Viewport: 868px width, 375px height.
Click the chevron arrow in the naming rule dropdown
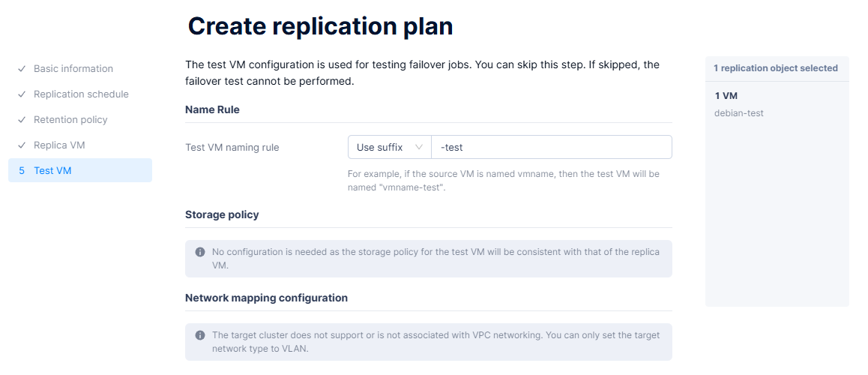(418, 147)
